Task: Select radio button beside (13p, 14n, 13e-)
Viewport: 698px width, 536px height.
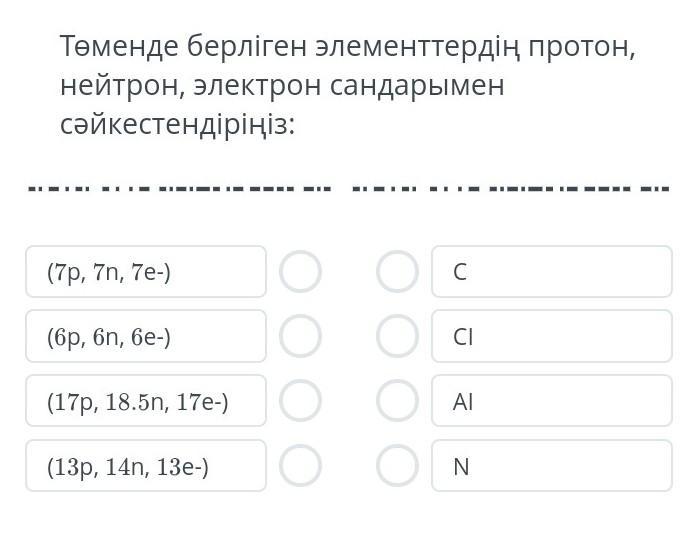Action: [x=300, y=466]
